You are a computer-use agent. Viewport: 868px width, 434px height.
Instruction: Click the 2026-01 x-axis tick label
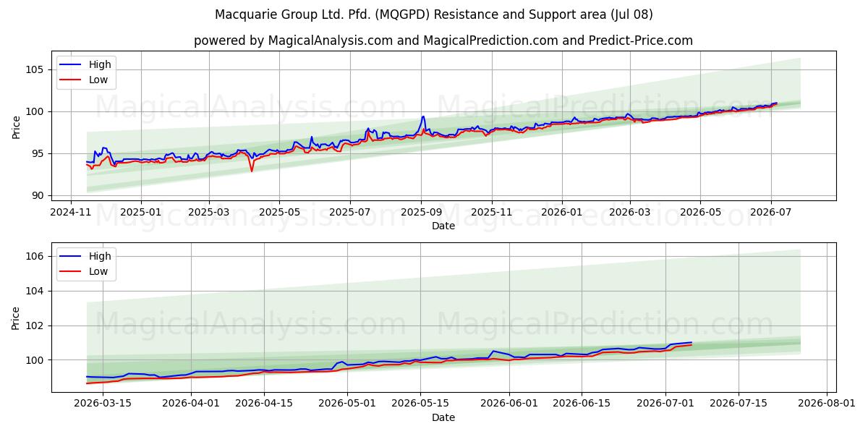pos(562,212)
